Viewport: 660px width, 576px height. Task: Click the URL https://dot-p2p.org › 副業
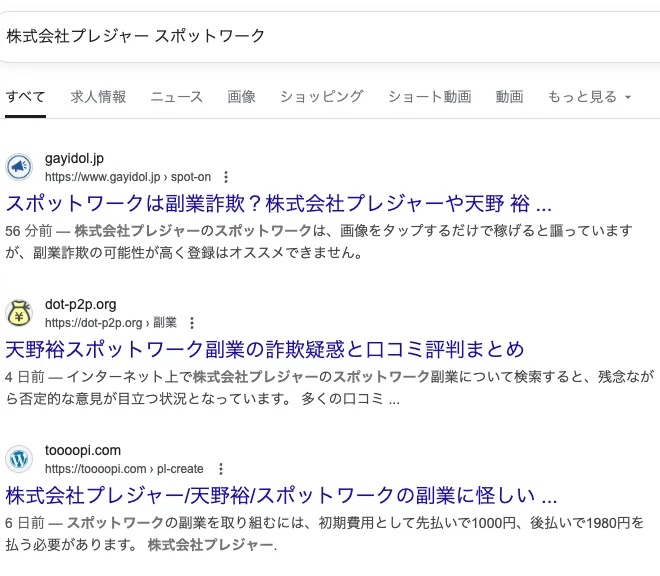pos(111,323)
